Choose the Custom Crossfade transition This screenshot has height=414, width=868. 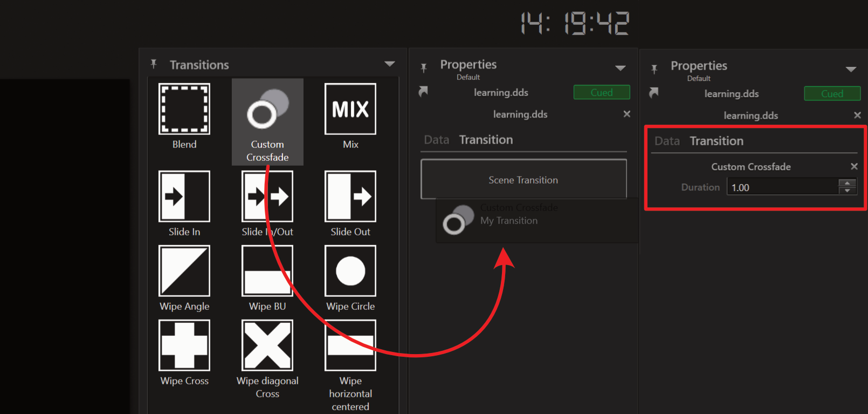pos(267,110)
